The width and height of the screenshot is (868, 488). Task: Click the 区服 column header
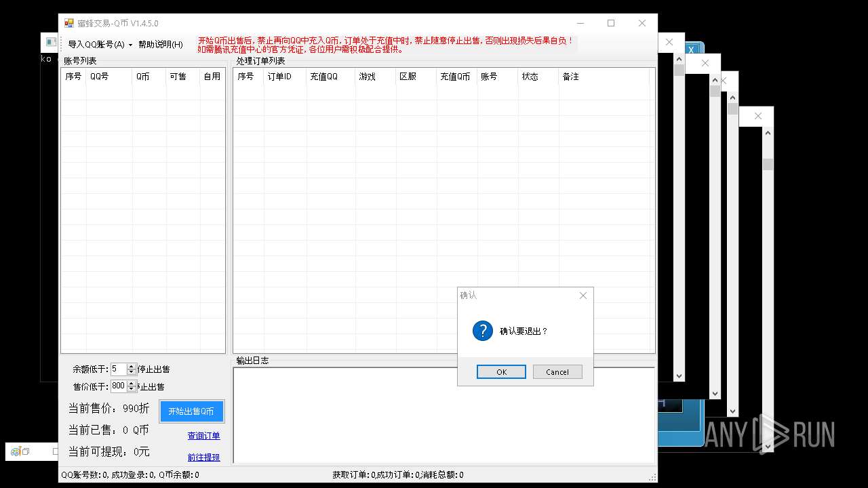click(416, 77)
